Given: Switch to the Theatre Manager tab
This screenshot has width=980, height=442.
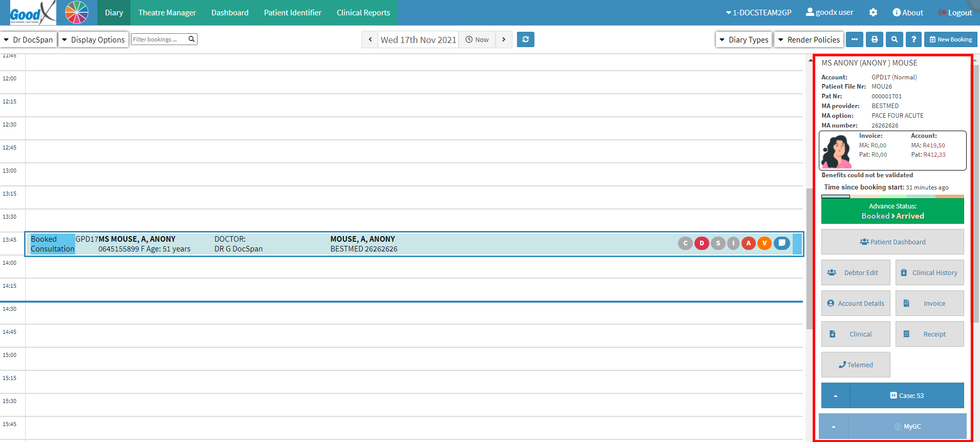Looking at the screenshot, I should coord(167,12).
